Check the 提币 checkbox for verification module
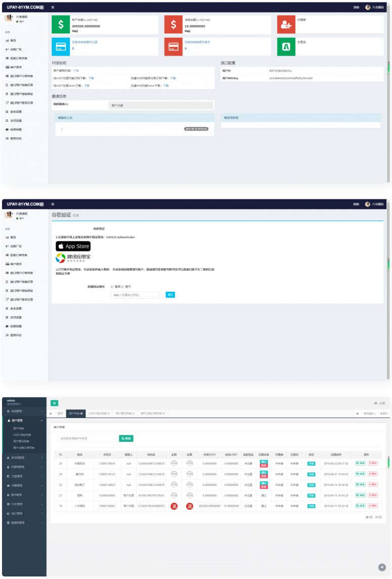 [122, 286]
